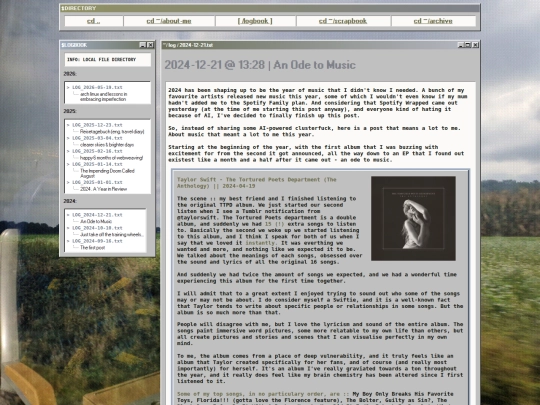The width and height of the screenshot is (540, 405).
Task: Open LOG_2025-02-16.txt entry
Action: point(97,151)
